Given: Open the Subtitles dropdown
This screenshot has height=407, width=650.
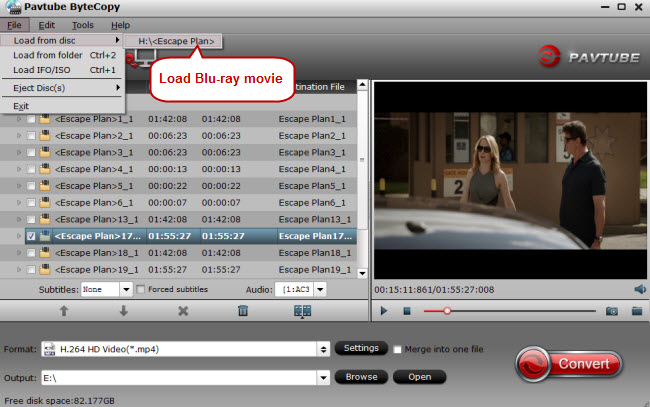Looking at the screenshot, I should pos(126,289).
